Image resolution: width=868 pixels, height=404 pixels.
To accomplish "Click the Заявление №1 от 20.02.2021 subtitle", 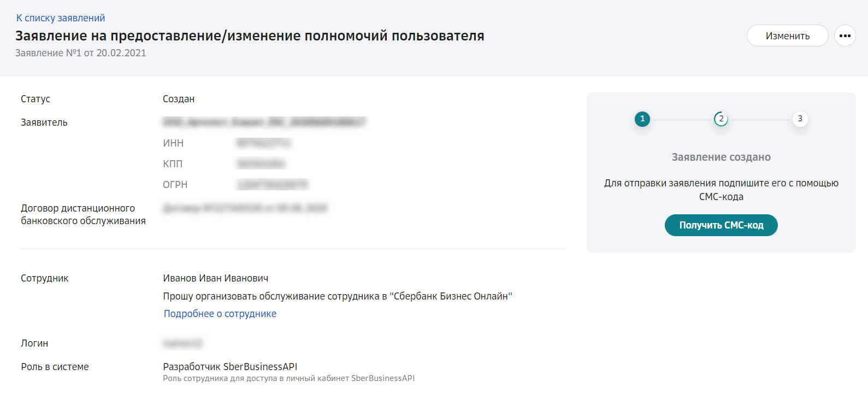I will (81, 53).
